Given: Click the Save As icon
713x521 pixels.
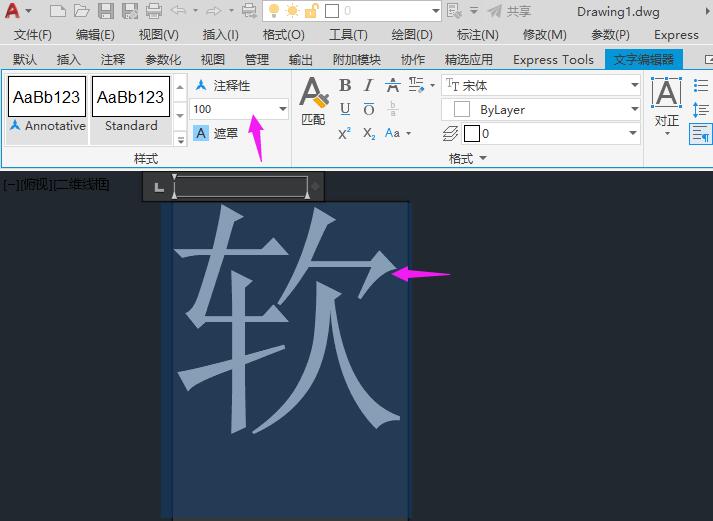Looking at the screenshot, I should tap(130, 10).
